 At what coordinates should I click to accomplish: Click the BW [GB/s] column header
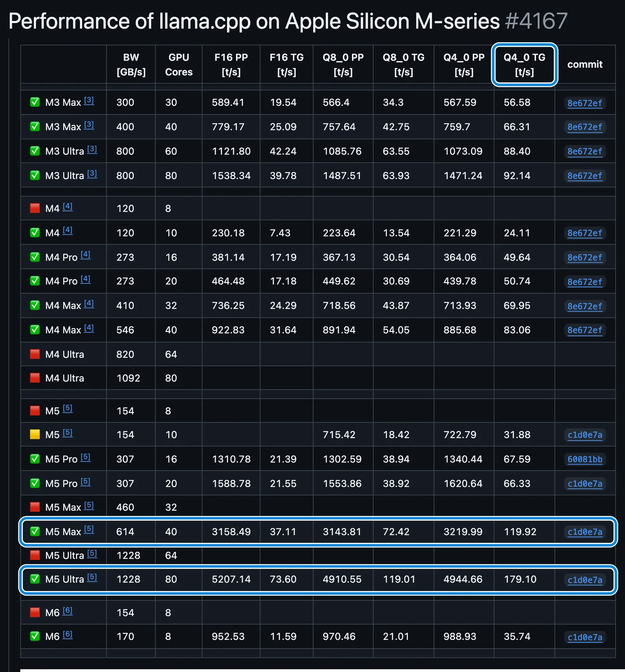pos(131,65)
